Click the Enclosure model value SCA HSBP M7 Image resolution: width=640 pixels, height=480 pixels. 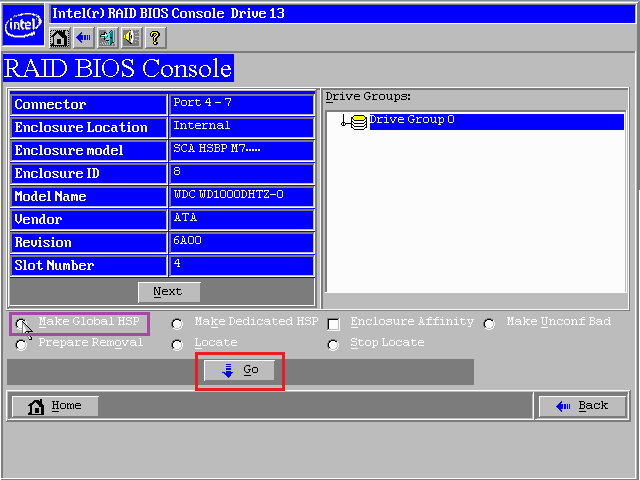pyautogui.click(x=241, y=151)
